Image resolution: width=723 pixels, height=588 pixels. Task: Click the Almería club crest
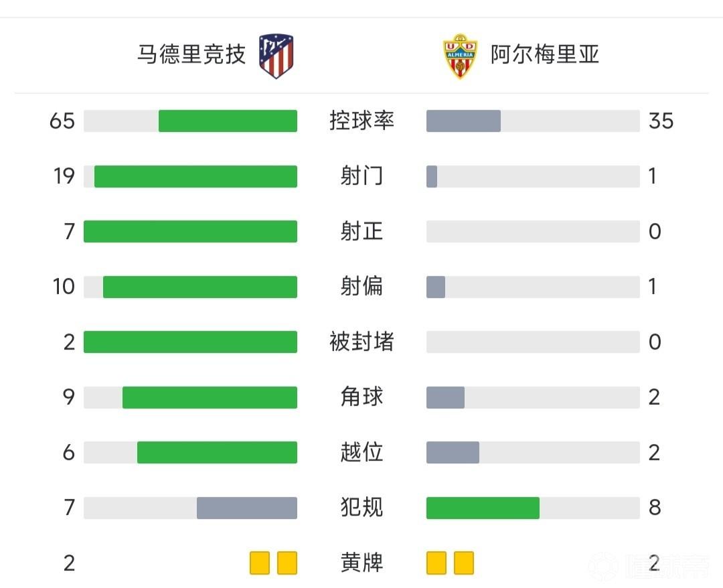pyautogui.click(x=460, y=56)
